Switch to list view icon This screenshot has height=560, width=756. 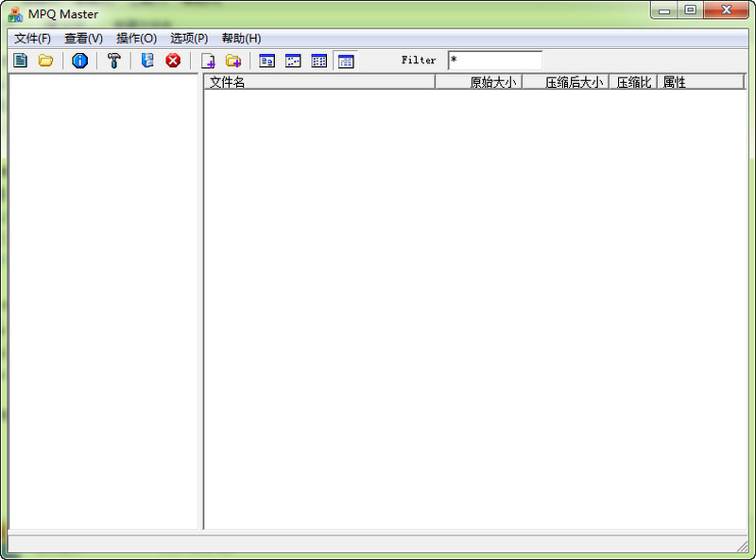[319, 60]
